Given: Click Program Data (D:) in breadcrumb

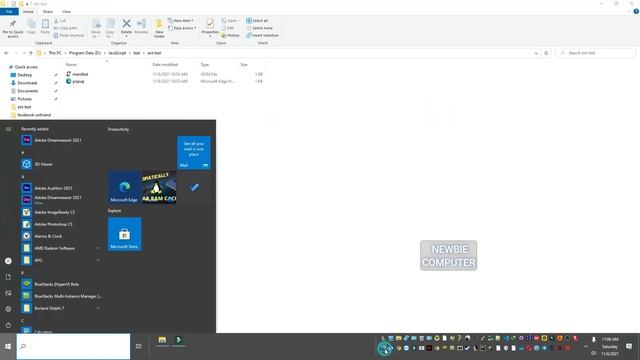Looking at the screenshot, I should pyautogui.click(x=85, y=53).
